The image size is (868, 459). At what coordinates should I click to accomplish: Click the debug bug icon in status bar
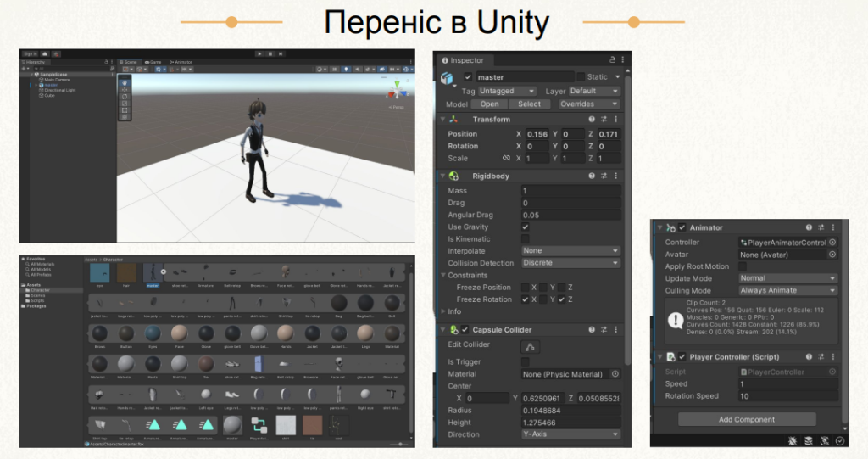pyautogui.click(x=793, y=440)
